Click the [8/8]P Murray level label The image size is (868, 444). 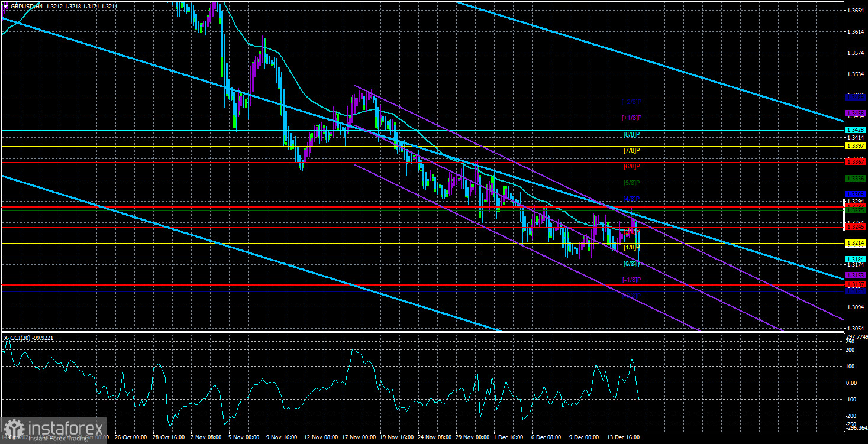tap(632, 135)
